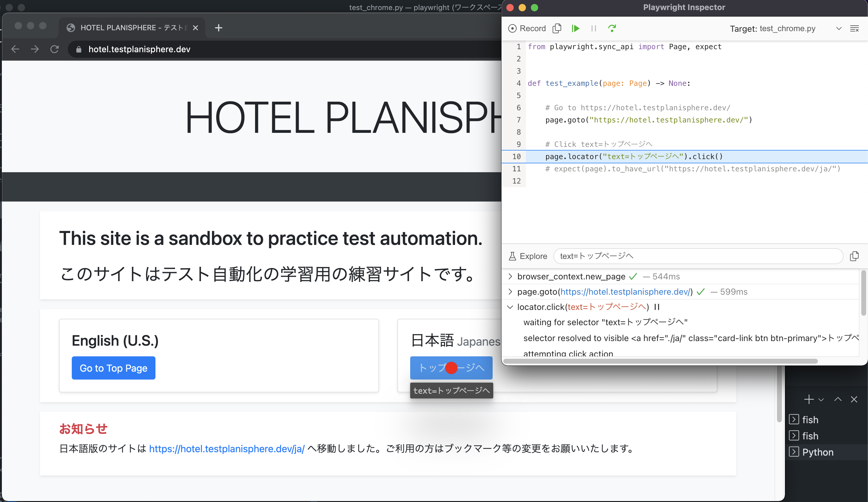Create a new terminal with the plus icon

pyautogui.click(x=809, y=399)
